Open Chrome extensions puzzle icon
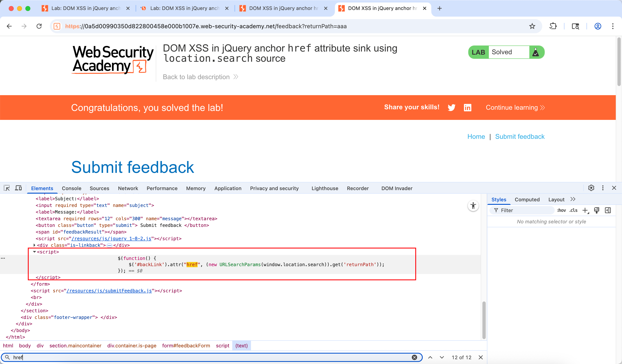 pyautogui.click(x=553, y=26)
